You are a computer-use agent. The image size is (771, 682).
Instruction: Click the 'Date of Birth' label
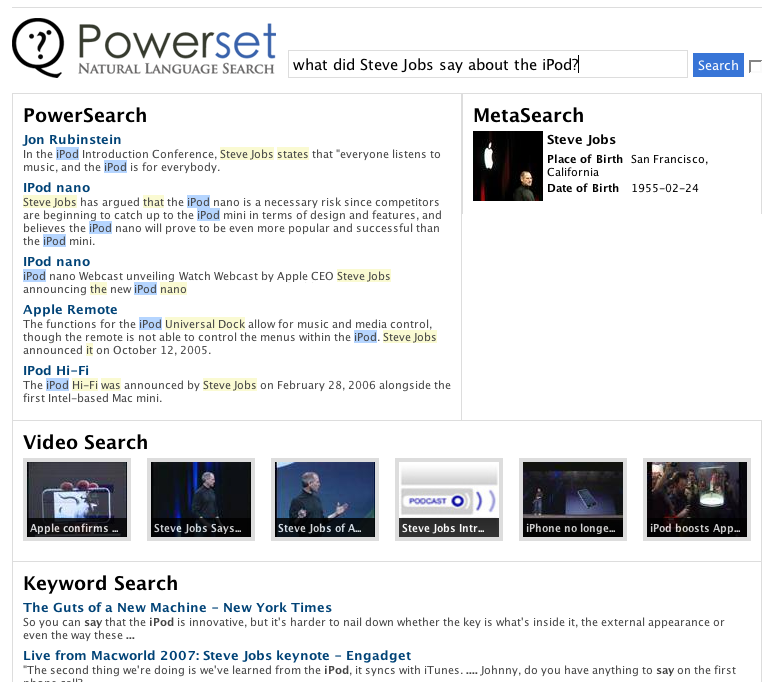click(583, 188)
